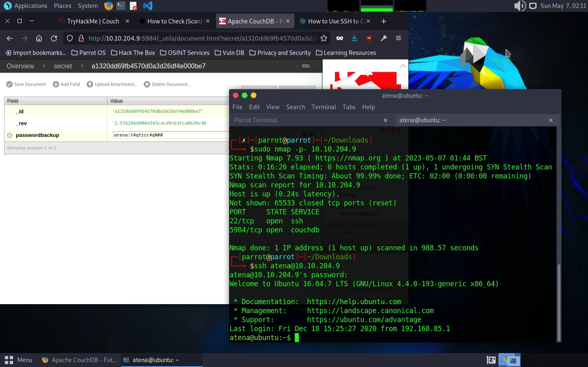
Task: Click the Firefox reload page icon
Action: click(x=54, y=38)
